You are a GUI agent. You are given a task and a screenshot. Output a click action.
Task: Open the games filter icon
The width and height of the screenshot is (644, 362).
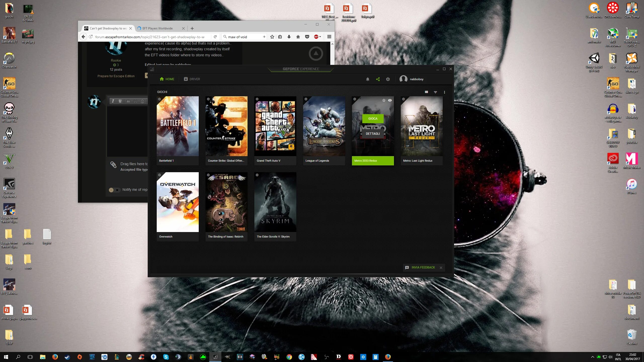[x=435, y=92]
